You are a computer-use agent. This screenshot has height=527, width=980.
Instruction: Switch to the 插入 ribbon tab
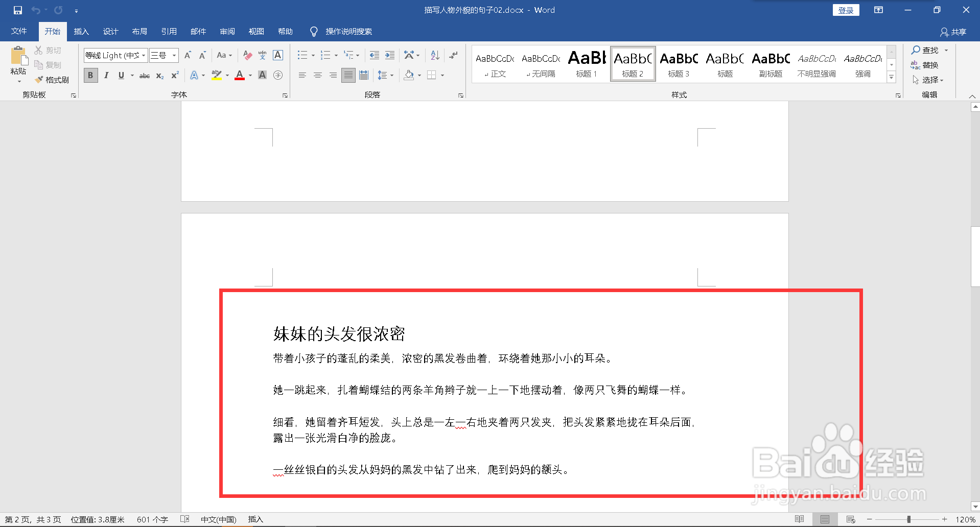81,31
